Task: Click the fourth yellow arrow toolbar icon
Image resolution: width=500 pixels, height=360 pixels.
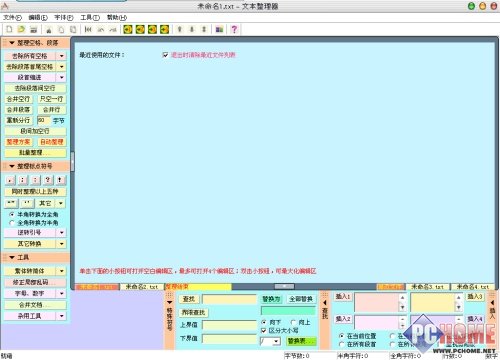Action: [164, 29]
